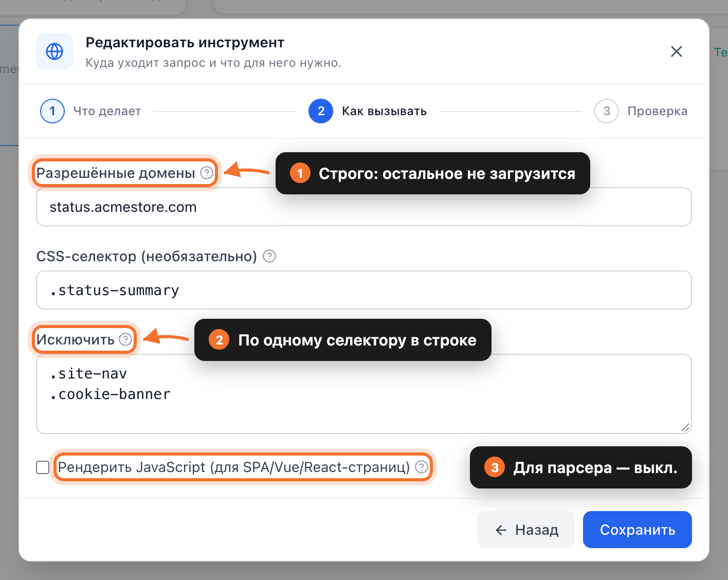Open help icon beside CSS-селектор label
728x580 pixels.
[269, 256]
